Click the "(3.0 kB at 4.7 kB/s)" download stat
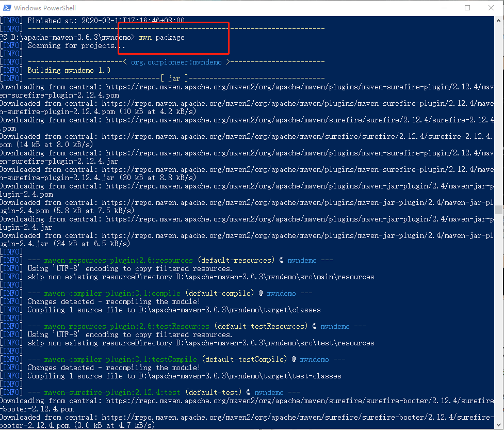 pyautogui.click(x=115, y=425)
